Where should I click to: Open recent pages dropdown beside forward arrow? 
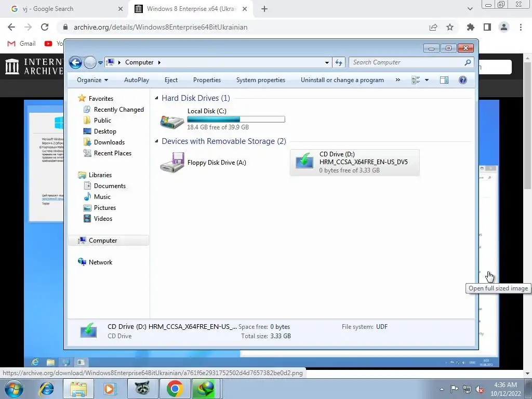100,62
